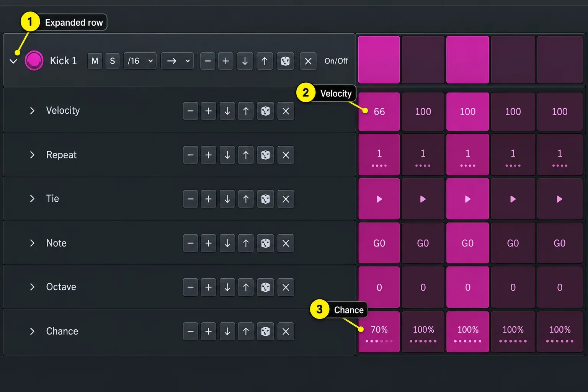Expand the Chance lane chevron

click(33, 331)
